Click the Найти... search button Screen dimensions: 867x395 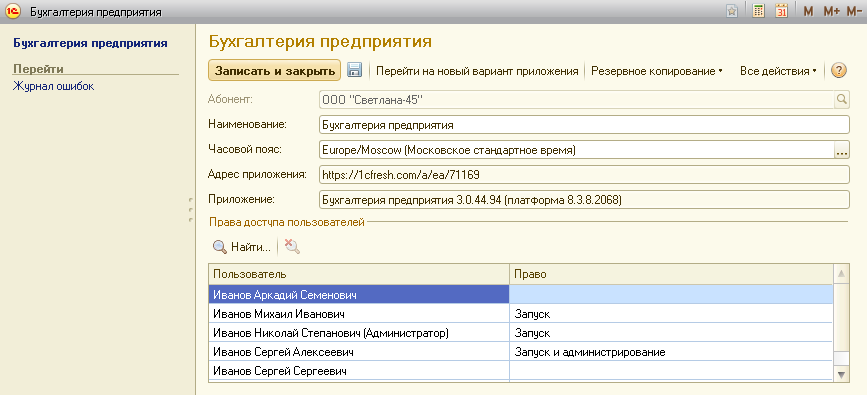click(242, 247)
